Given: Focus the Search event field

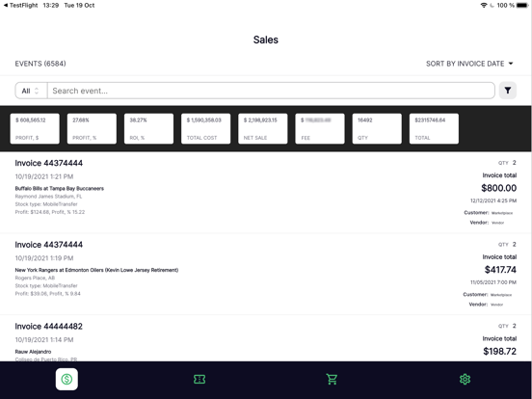Looking at the screenshot, I should coord(271,91).
